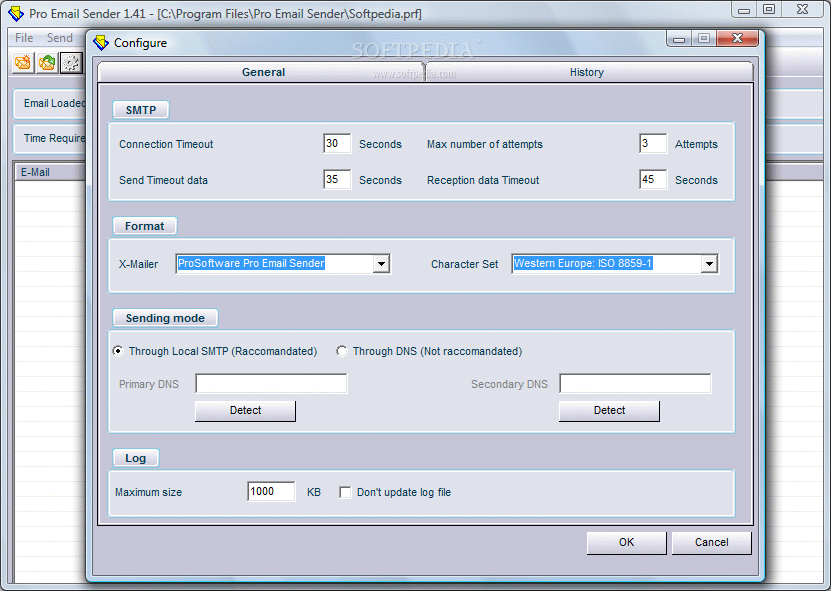Screen dimensions: 831x591
Task: Switch to the History tab
Action: (587, 72)
